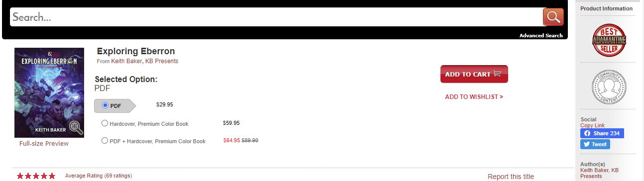Open the Community Content badge icon

click(x=609, y=86)
